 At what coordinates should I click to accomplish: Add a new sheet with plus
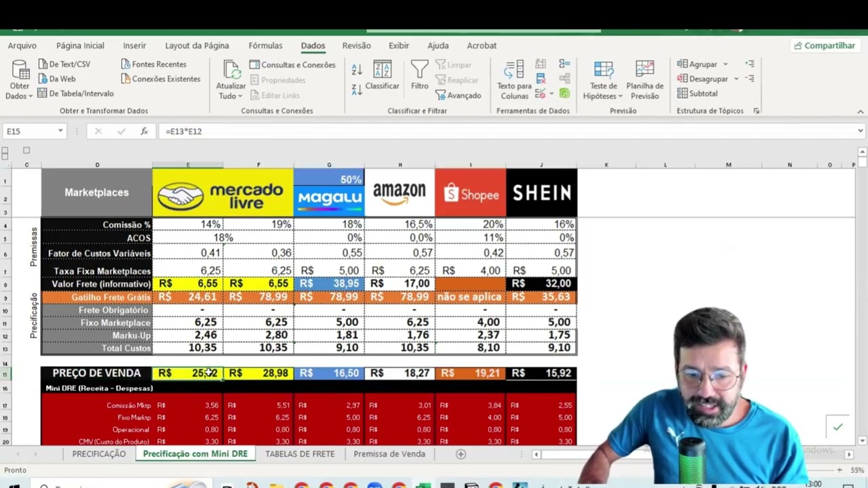pyautogui.click(x=460, y=453)
